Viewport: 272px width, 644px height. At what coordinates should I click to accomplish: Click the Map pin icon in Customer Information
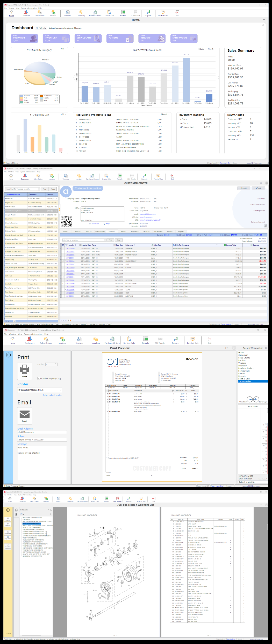104,224
